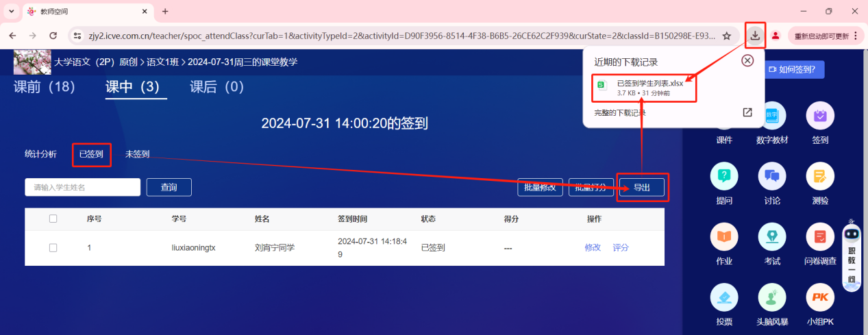Check the box for student row 1

tap(53, 248)
